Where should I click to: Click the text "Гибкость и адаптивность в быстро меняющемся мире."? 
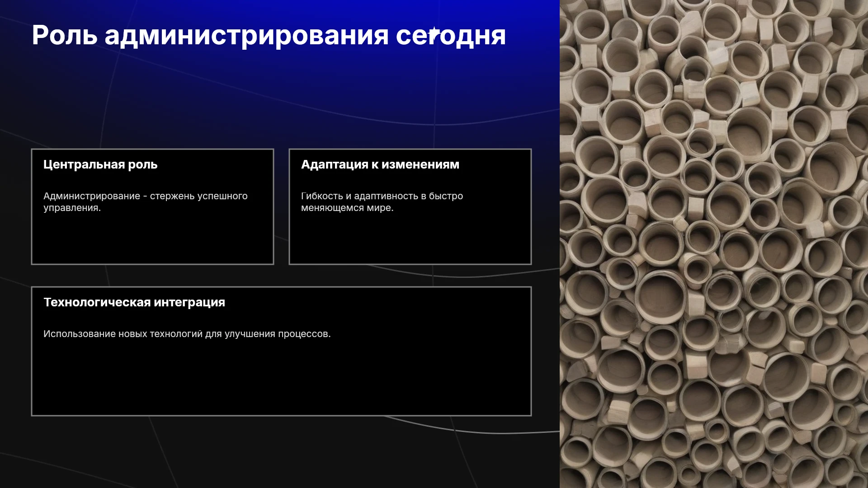coord(382,202)
